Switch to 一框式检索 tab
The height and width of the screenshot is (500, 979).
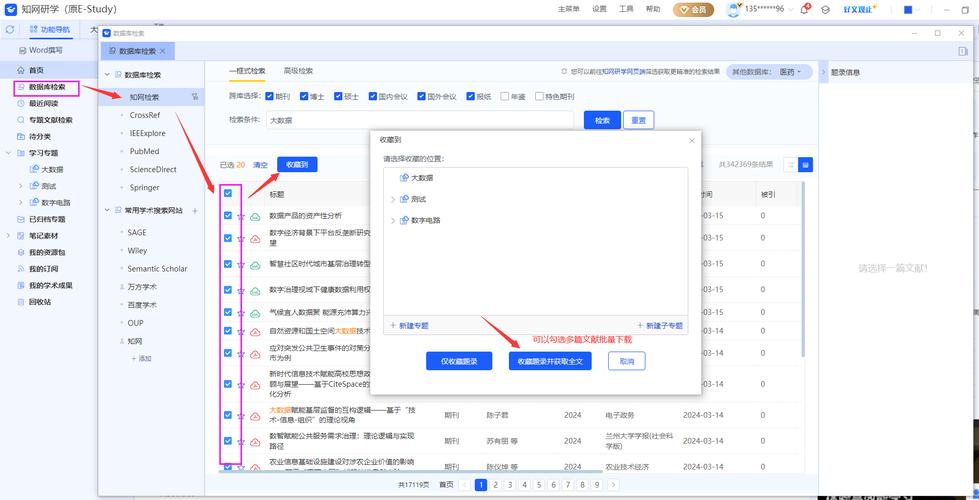(247, 71)
